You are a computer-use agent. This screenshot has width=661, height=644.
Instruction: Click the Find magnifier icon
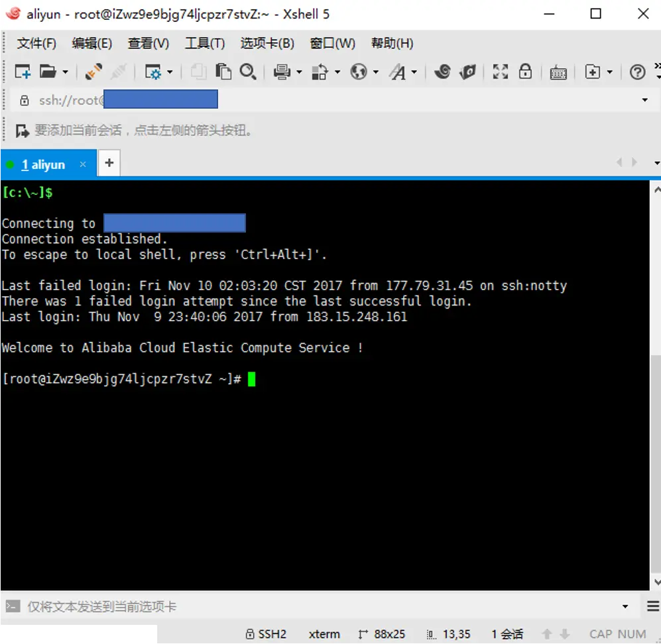point(248,72)
